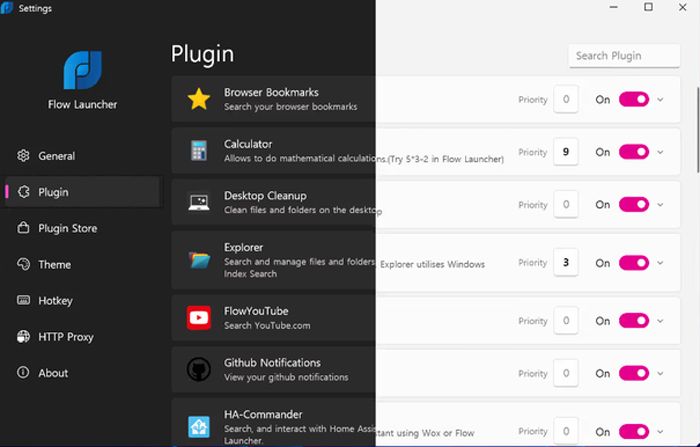
Task: Switch to the Hotkey tab
Action: point(83,300)
